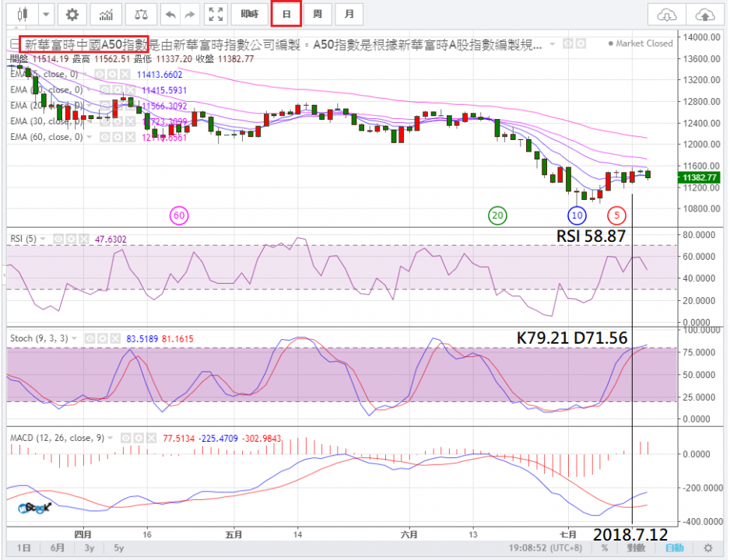Load saved chart with cloud download icon

click(666, 16)
